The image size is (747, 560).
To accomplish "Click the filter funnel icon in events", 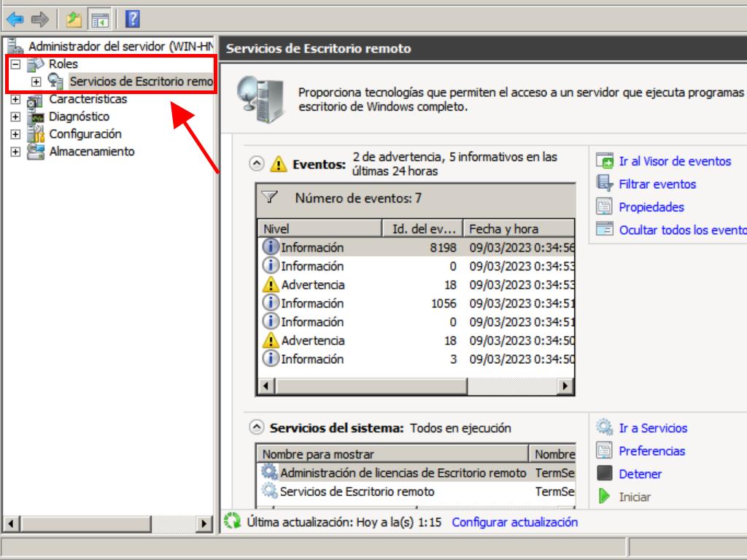I will tap(270, 198).
